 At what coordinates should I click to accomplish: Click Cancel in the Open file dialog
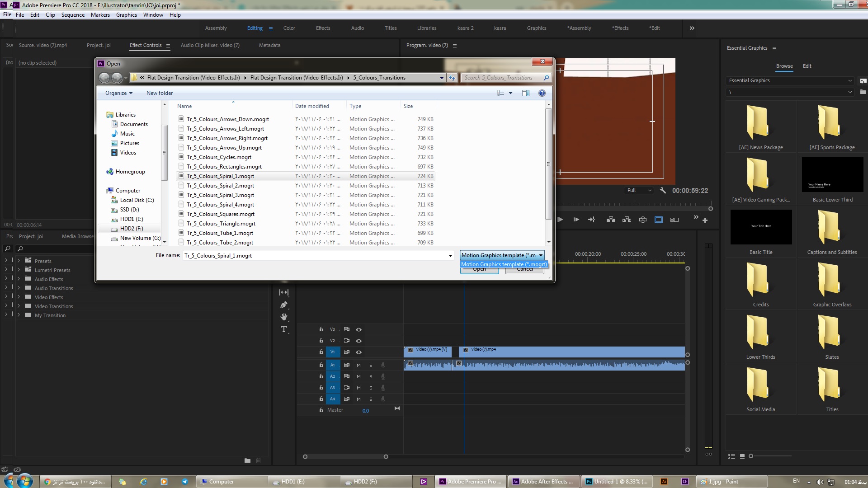(x=524, y=268)
